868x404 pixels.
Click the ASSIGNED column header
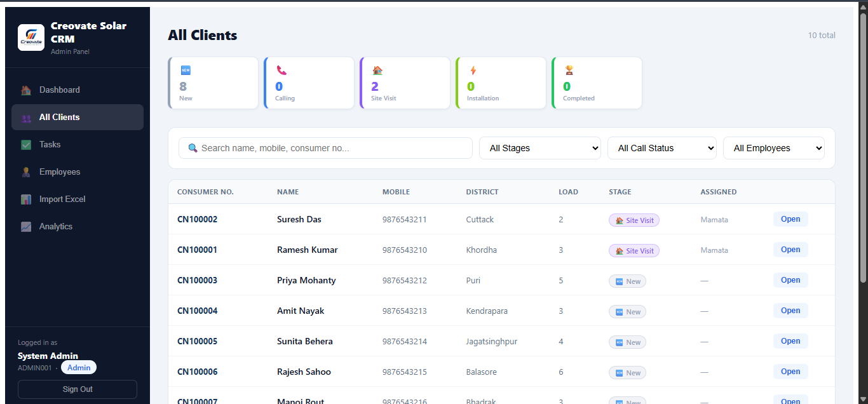pos(719,192)
